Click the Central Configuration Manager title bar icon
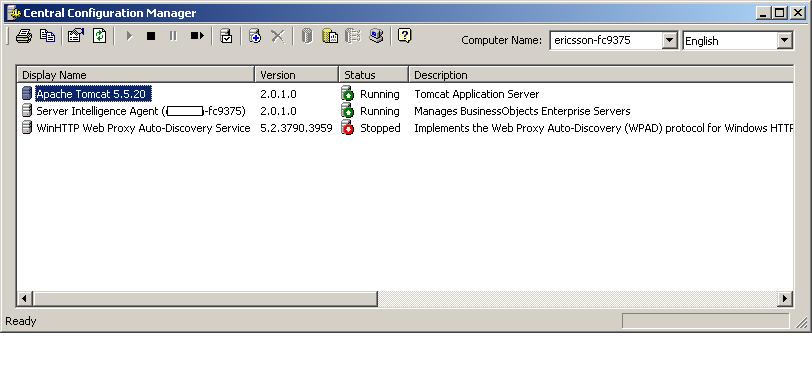The width and height of the screenshot is (812, 384). click(x=13, y=12)
